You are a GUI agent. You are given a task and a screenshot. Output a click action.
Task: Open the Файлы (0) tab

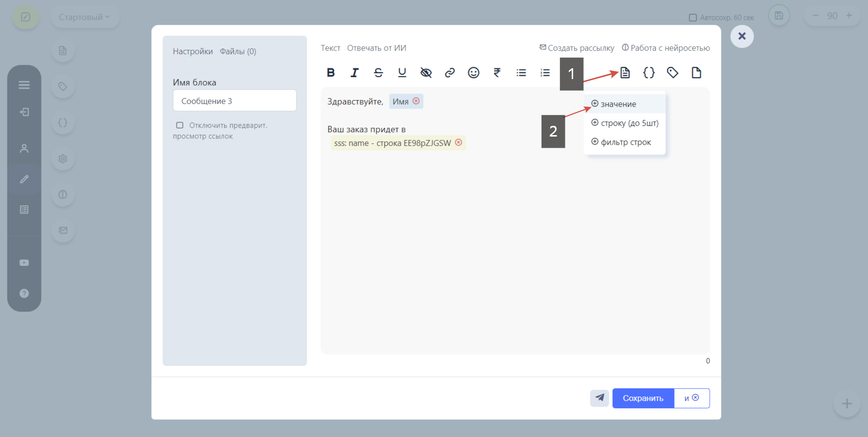[x=238, y=51]
